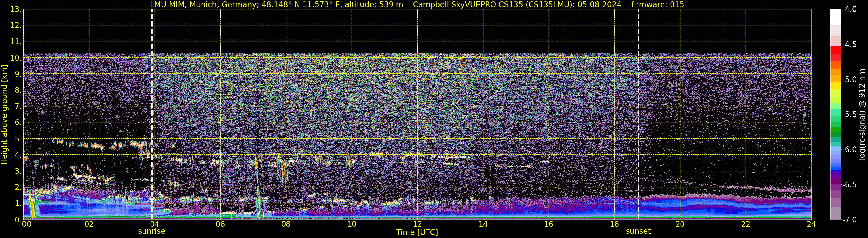Click the -6.5 colorbar tick label
The image size is (868, 238).
(x=850, y=184)
